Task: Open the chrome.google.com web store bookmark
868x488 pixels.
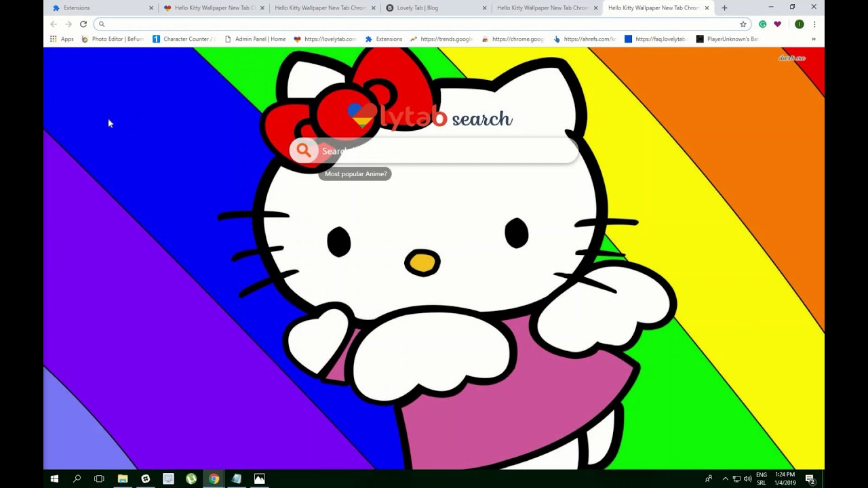Action: pos(513,39)
